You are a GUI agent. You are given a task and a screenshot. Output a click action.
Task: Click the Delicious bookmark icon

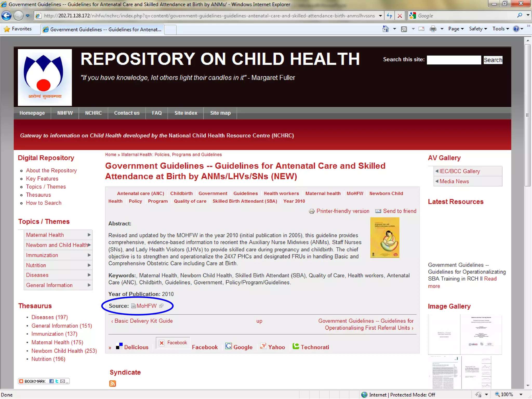(119, 346)
